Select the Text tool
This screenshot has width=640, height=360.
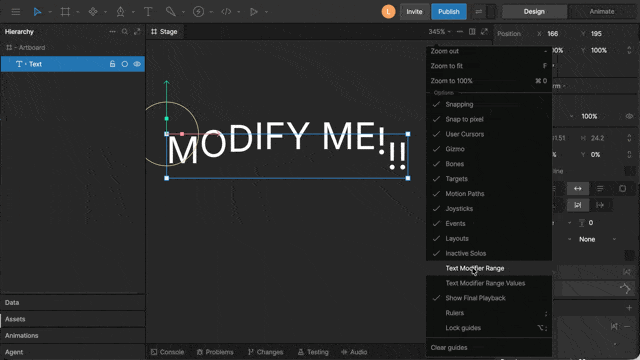(148, 11)
